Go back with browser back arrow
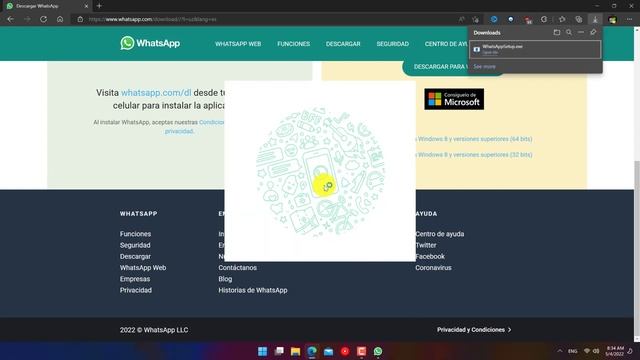The height and width of the screenshot is (360, 640). point(11,19)
